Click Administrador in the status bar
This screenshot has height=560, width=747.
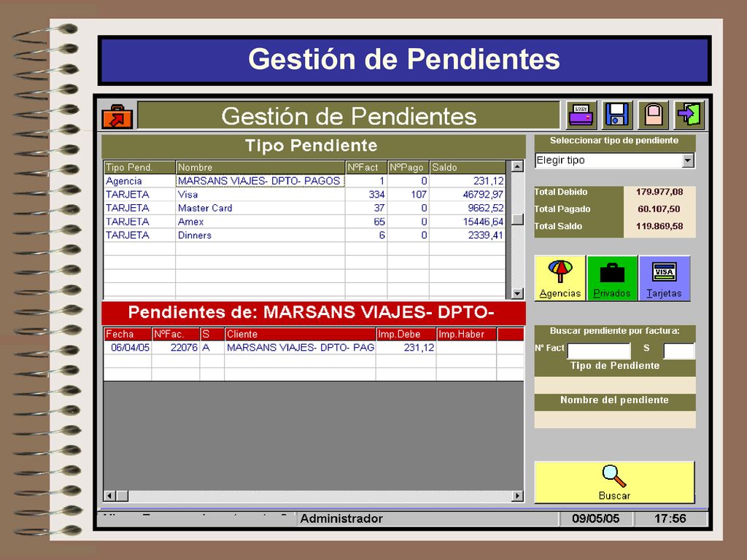[x=341, y=518]
